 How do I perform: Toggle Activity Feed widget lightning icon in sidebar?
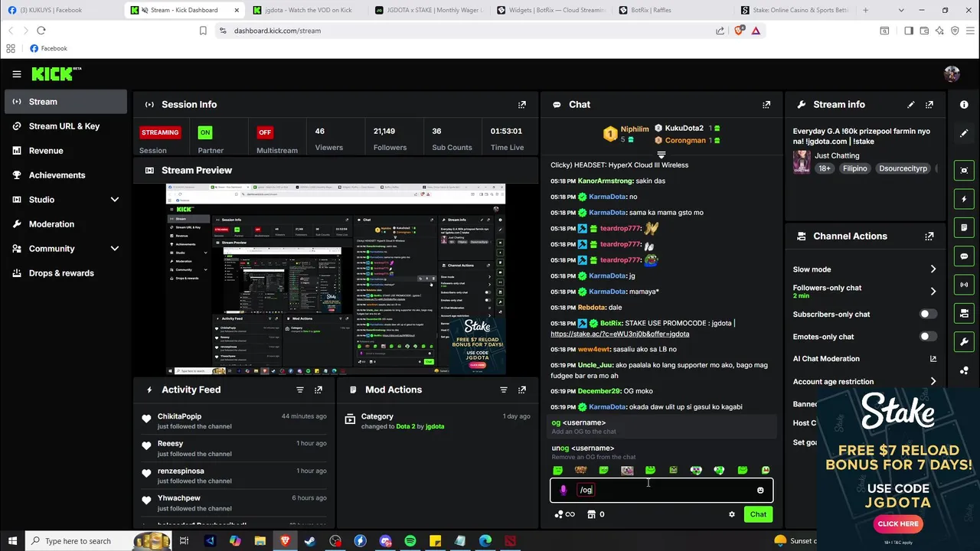(x=964, y=199)
